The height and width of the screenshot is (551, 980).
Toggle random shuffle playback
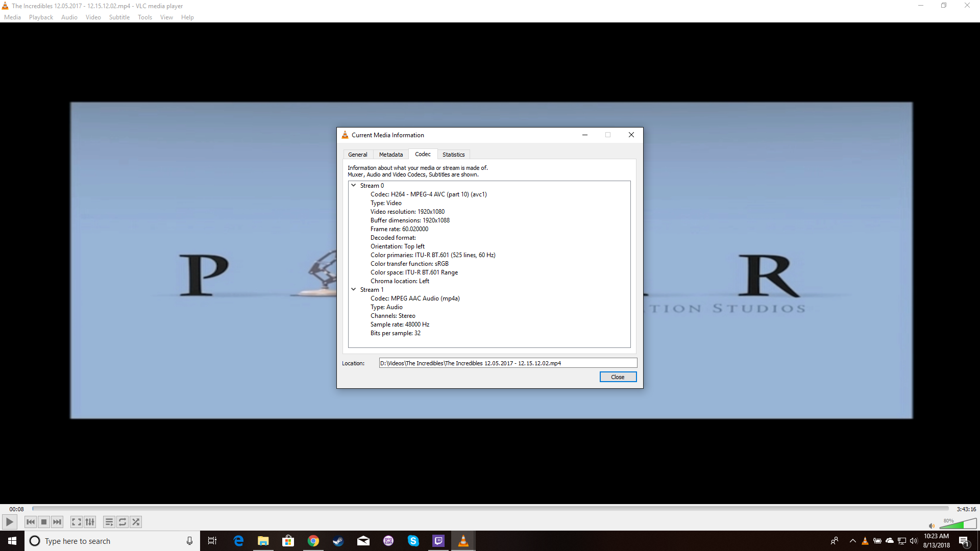click(136, 522)
